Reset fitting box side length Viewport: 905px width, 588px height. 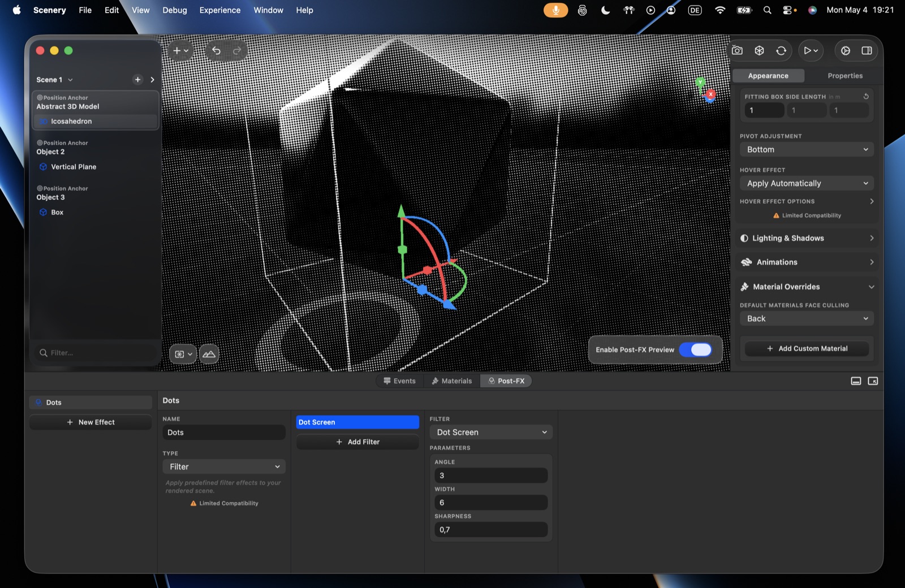pos(865,97)
